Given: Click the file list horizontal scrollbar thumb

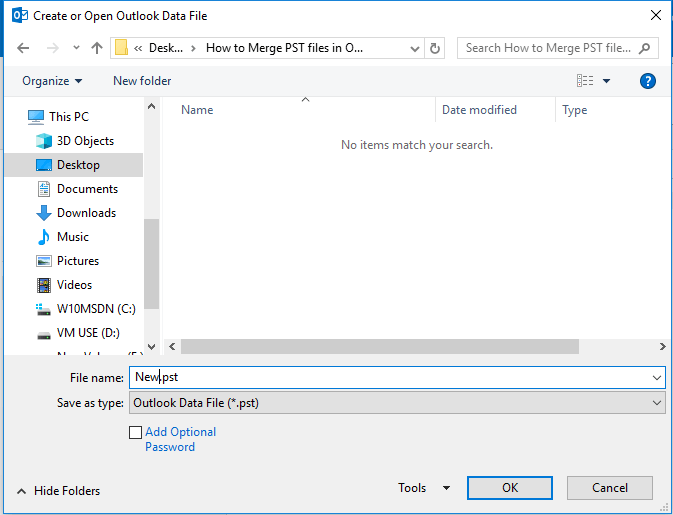Looking at the screenshot, I should coord(380,346).
